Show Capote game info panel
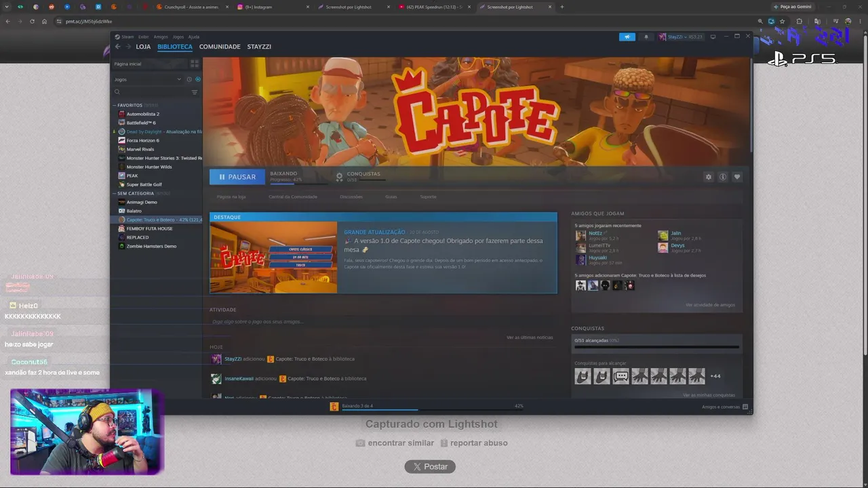The image size is (868, 488). pos(723,177)
